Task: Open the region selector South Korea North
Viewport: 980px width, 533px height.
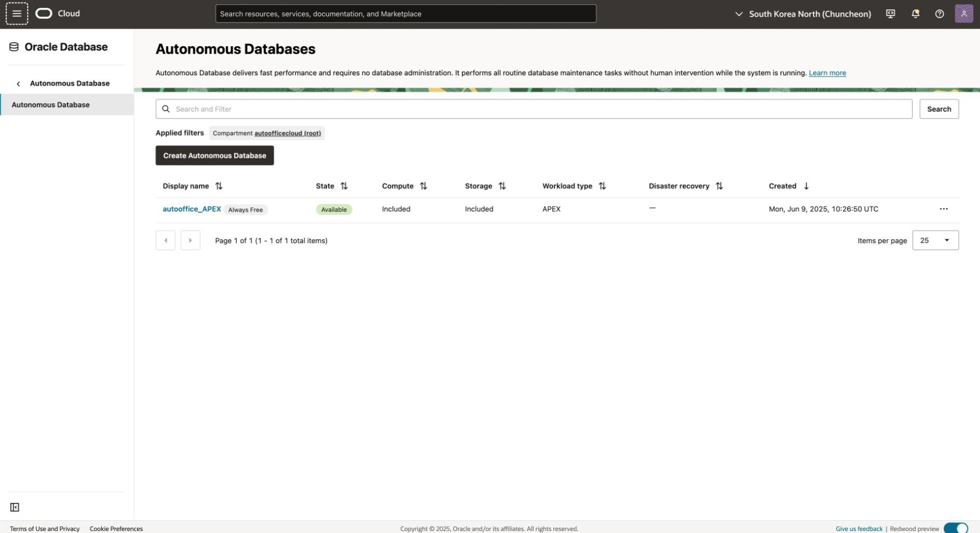Action: pos(803,14)
